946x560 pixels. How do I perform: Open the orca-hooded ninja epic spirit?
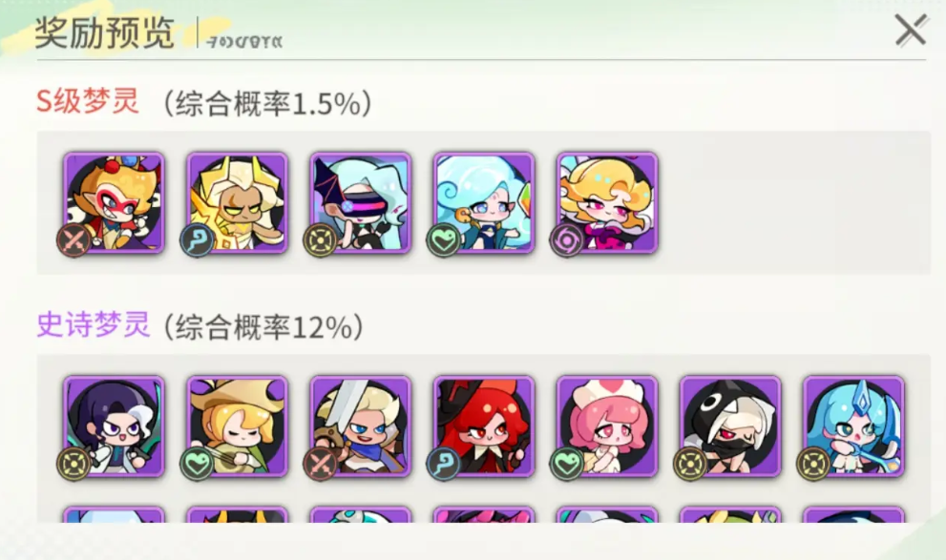click(x=730, y=426)
